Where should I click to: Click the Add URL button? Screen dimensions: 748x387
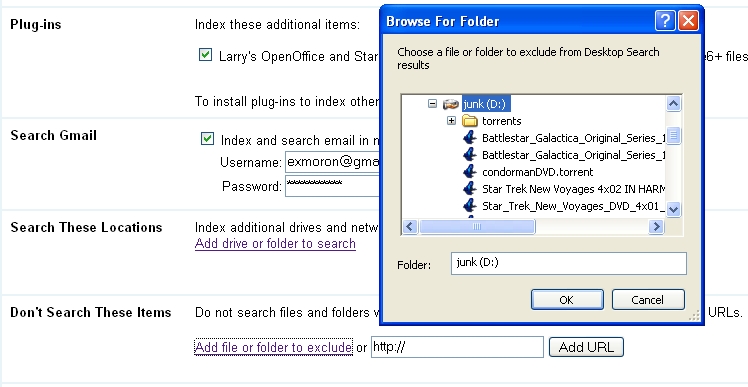click(586, 347)
